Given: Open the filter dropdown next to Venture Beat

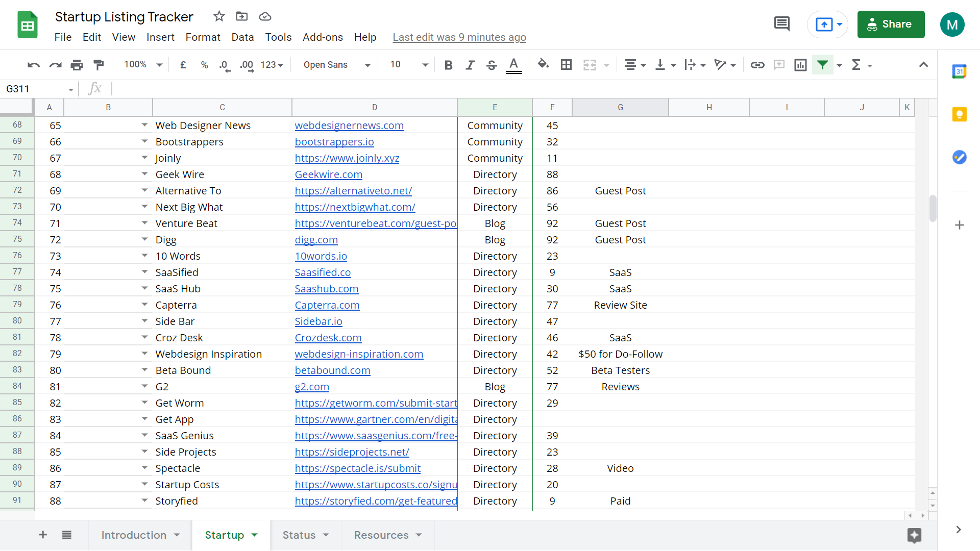Looking at the screenshot, I should tap(144, 223).
